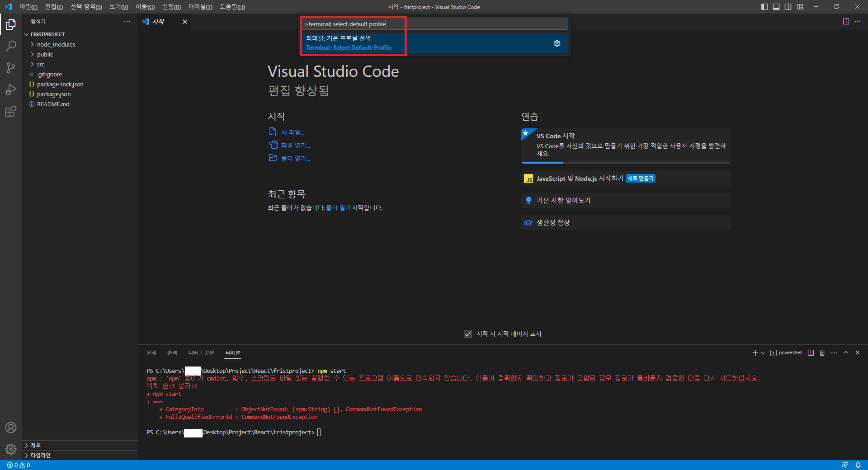The height and width of the screenshot is (470, 868).
Task: Toggle secondary sidebar layout icon in title bar
Action: pos(788,7)
